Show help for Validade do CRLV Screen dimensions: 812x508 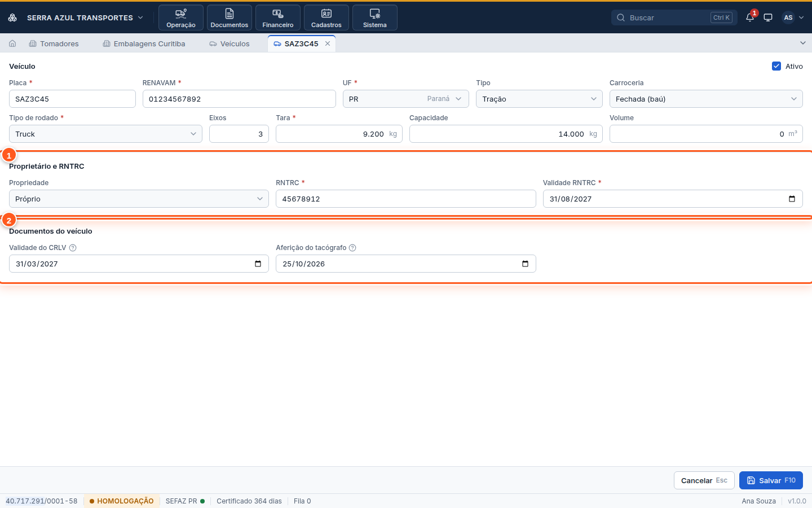point(73,248)
